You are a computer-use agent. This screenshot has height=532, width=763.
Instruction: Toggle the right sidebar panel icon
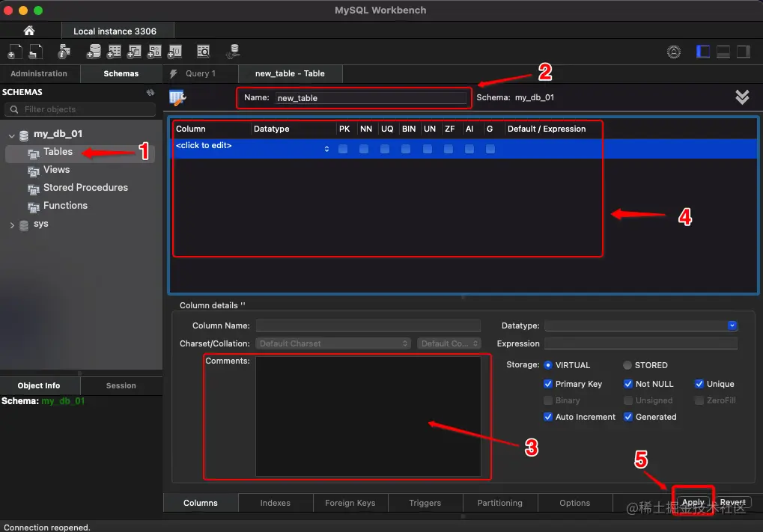[x=744, y=52]
